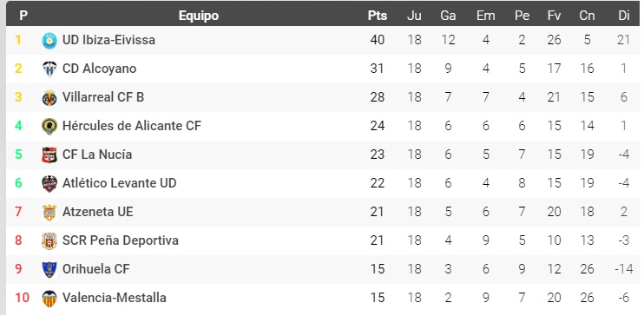The height and width of the screenshot is (316, 644).
Task: Open the UD Ibiza-Eivissa team name link
Action: pyautogui.click(x=108, y=40)
